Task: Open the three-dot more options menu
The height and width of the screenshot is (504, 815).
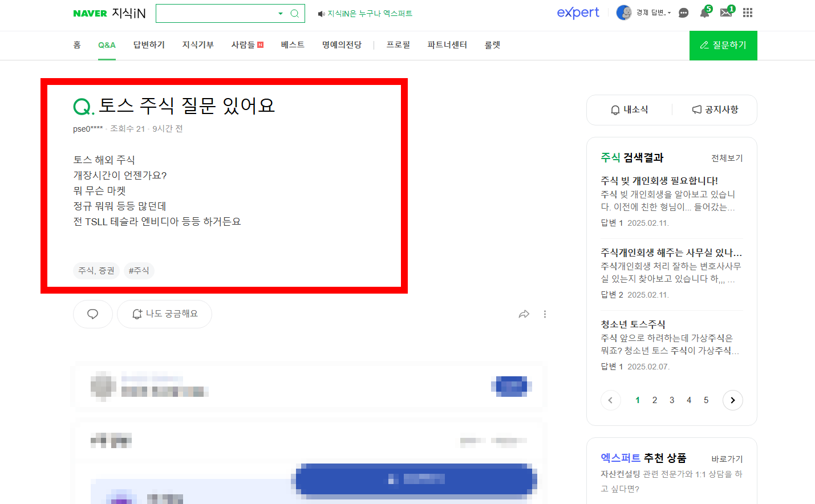Action: pos(545,314)
